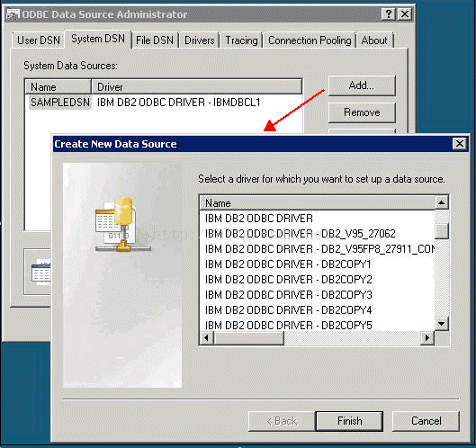Switch to the User DSN tab
Screen dimensions: 476x448
(39, 40)
